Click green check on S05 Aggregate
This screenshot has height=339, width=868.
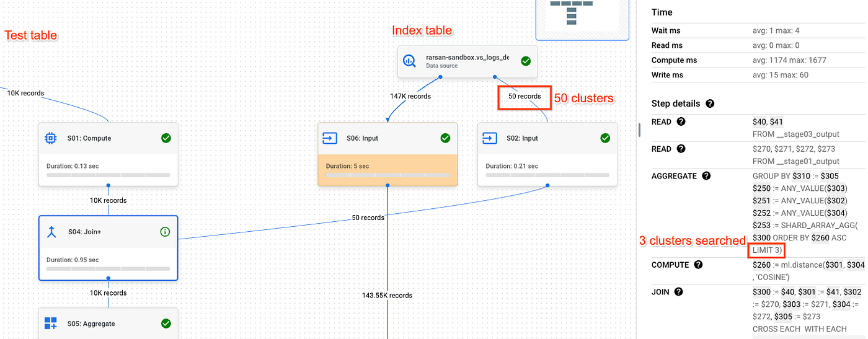pyautogui.click(x=166, y=324)
